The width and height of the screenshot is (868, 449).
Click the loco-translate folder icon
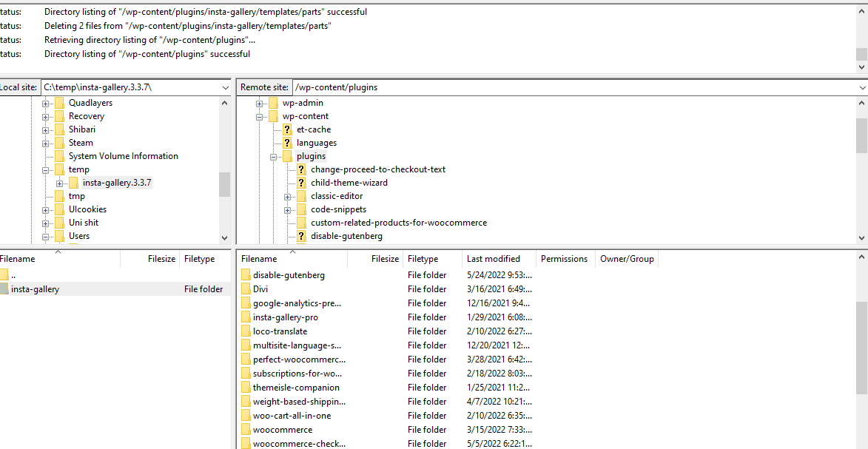click(246, 331)
